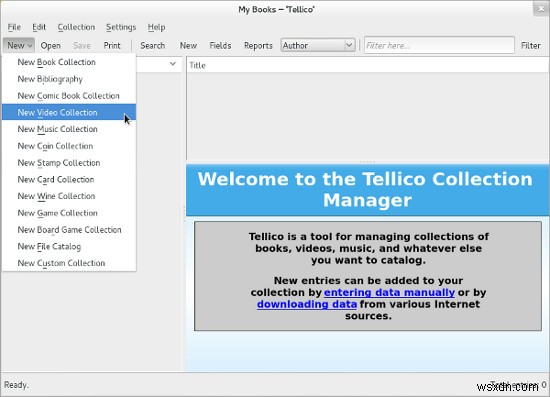The image size is (550, 397).
Task: Select New Board Game Collection
Action: [x=69, y=230]
